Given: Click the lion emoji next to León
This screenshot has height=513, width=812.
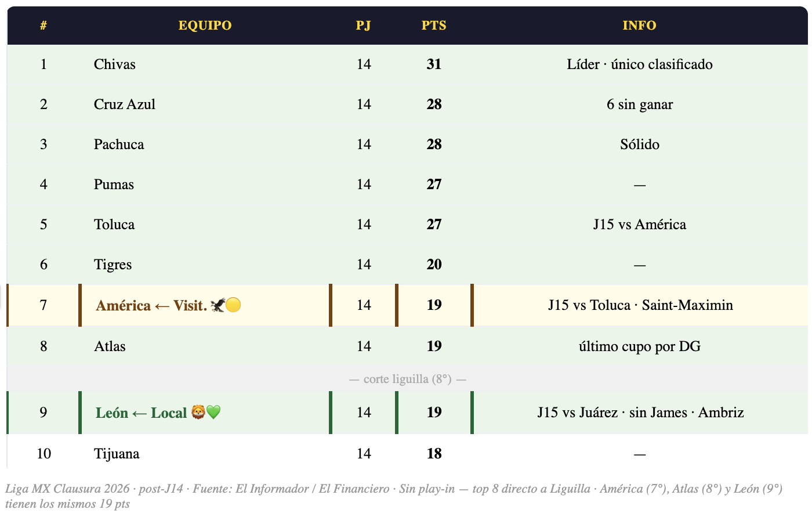Looking at the screenshot, I should 198,413.
